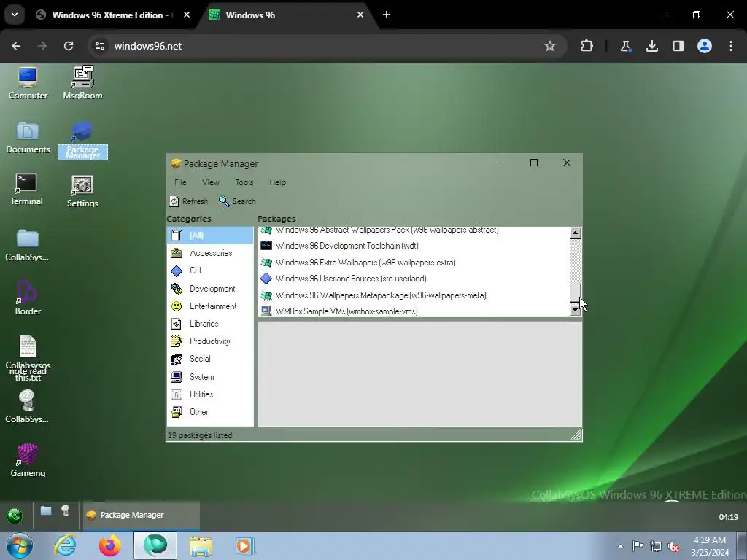Viewport: 747px width, 560px height.
Task: Open the Border desktop shortcut
Action: click(28, 298)
